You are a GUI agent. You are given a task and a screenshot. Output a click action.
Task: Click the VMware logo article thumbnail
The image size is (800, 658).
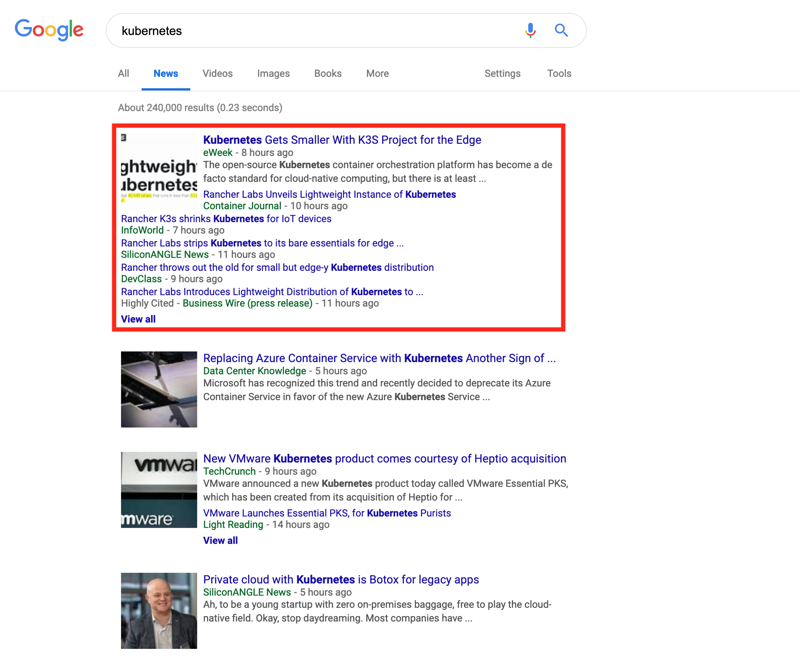tap(159, 490)
